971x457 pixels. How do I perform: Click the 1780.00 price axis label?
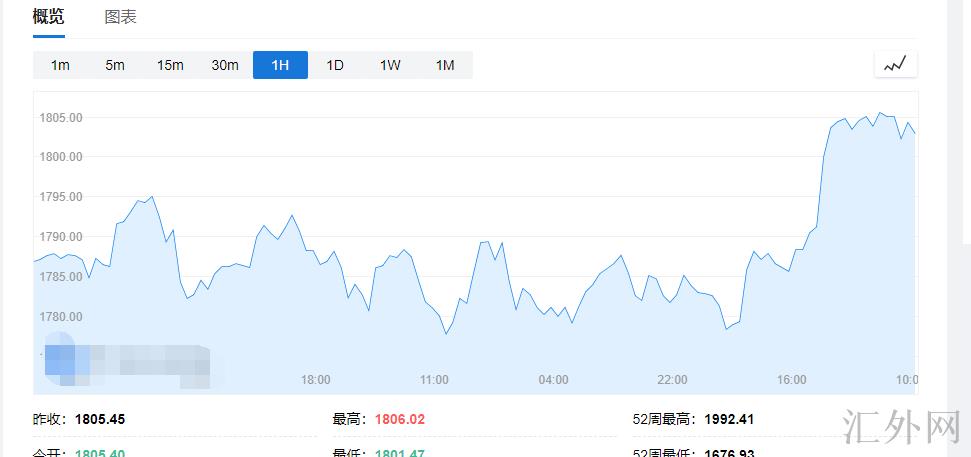pyautogui.click(x=60, y=317)
